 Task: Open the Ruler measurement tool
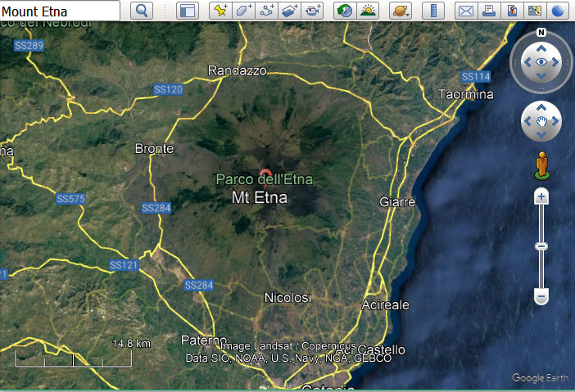(433, 11)
